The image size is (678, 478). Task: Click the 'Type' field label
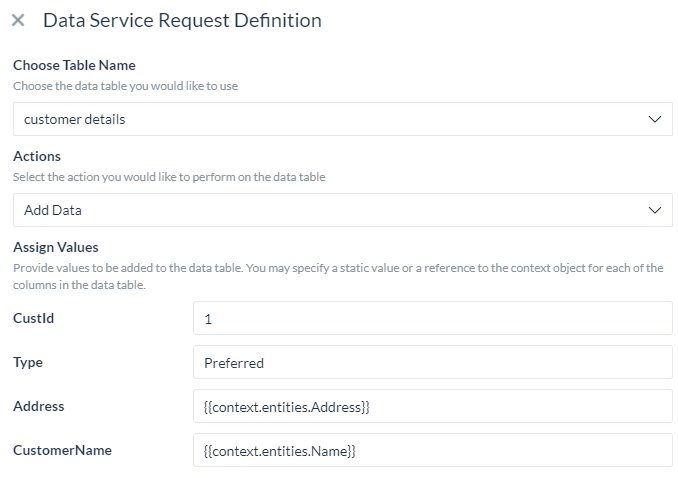(28, 363)
